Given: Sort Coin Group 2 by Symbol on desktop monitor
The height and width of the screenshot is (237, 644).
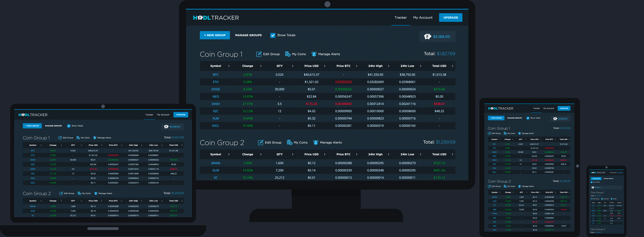Looking at the screenshot, I should coord(216,154).
